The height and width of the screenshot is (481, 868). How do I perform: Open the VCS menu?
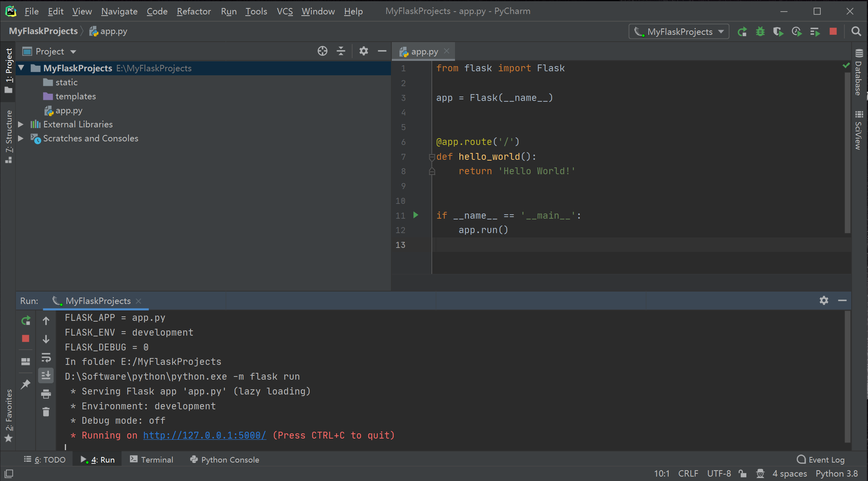[285, 11]
